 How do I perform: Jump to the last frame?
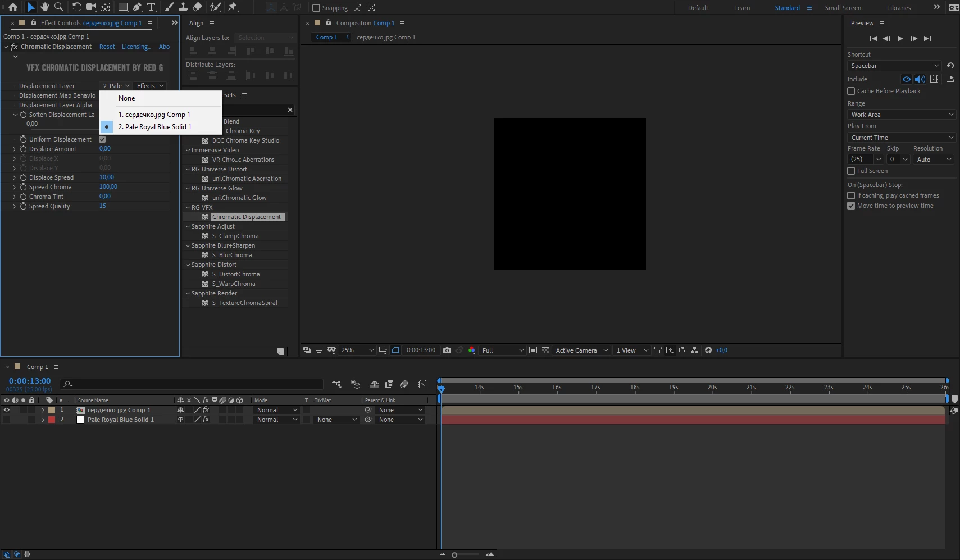[x=927, y=38]
